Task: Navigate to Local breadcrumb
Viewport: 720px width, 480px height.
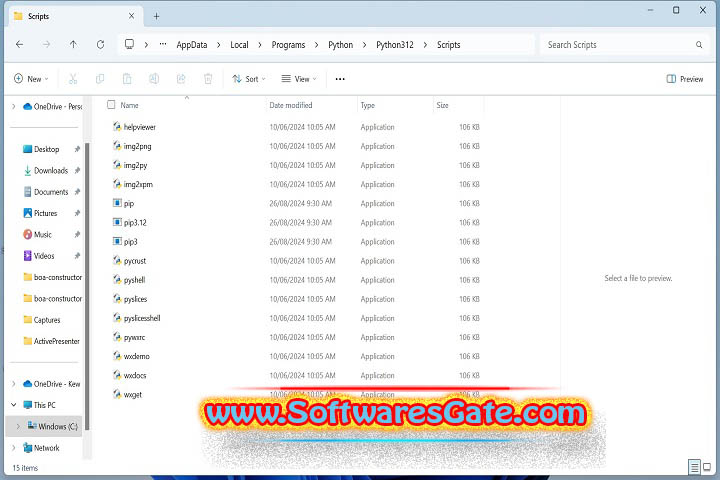Action: [239, 45]
